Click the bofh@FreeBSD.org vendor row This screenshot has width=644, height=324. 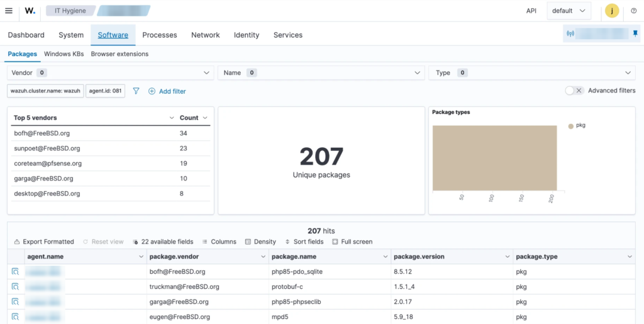[x=111, y=133]
